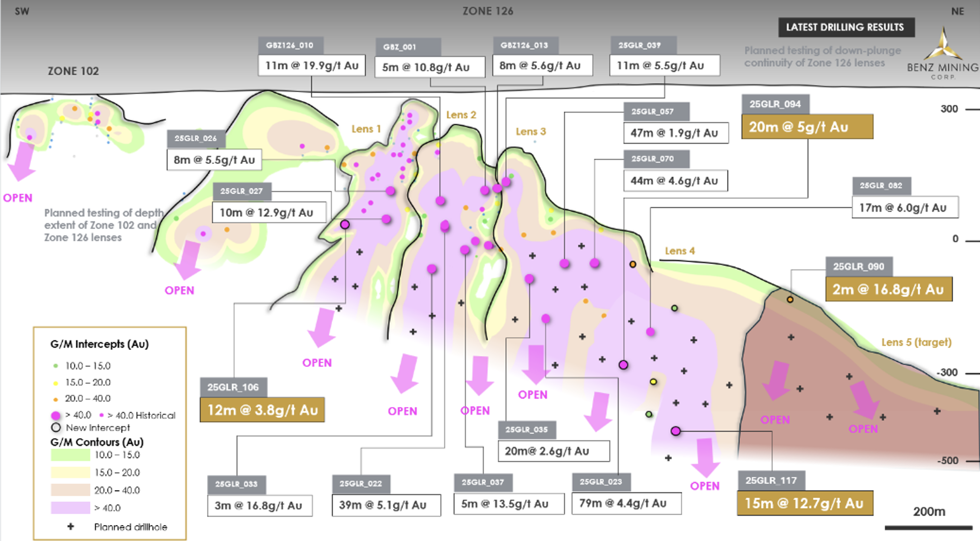The height and width of the screenshot is (541, 980).
Task: Click the 79m @ 4.4g/t Au result box
Action: click(x=626, y=504)
